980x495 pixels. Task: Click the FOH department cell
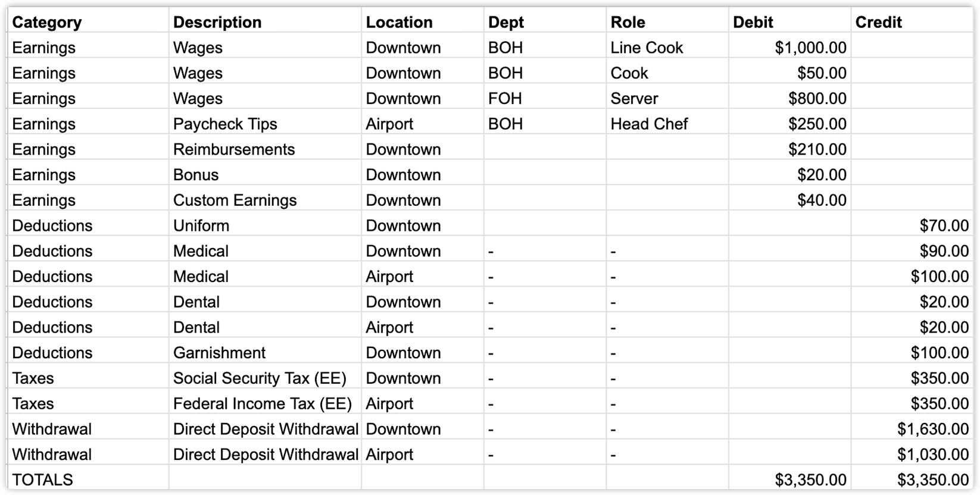[x=505, y=98]
